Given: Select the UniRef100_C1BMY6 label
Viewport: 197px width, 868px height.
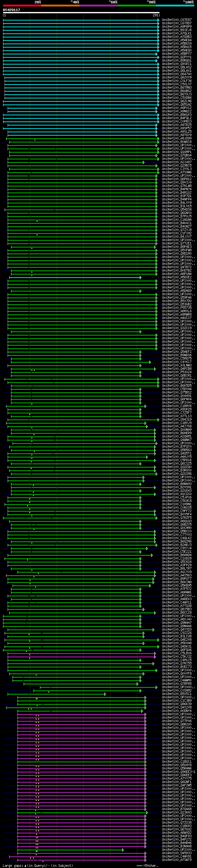Looking at the screenshot, I should [176, 406].
